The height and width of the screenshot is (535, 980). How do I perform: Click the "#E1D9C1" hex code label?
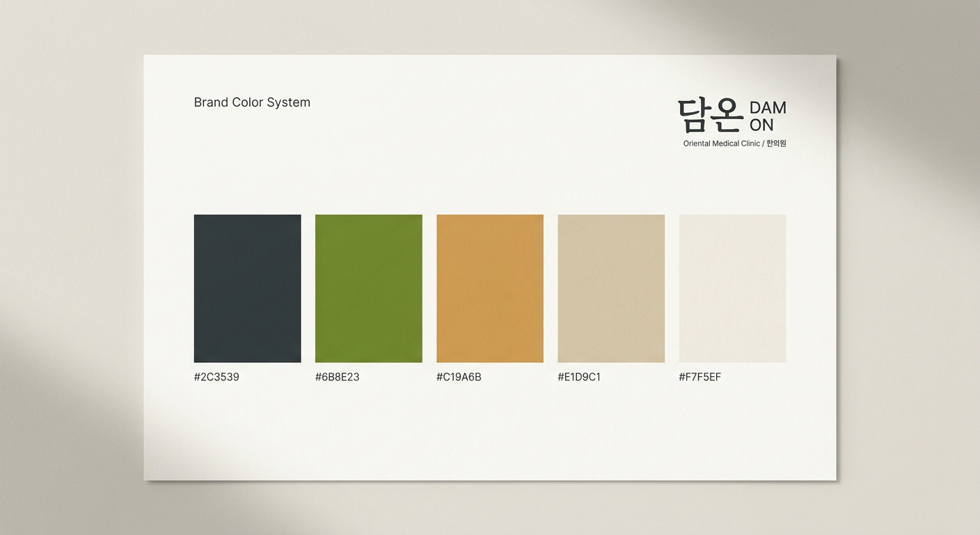click(x=579, y=377)
